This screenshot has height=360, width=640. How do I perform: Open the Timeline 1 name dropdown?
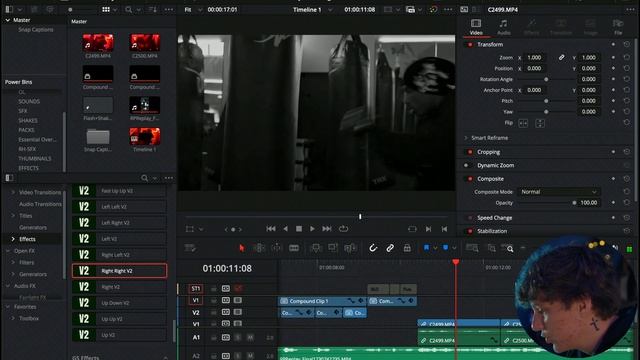(x=312, y=9)
